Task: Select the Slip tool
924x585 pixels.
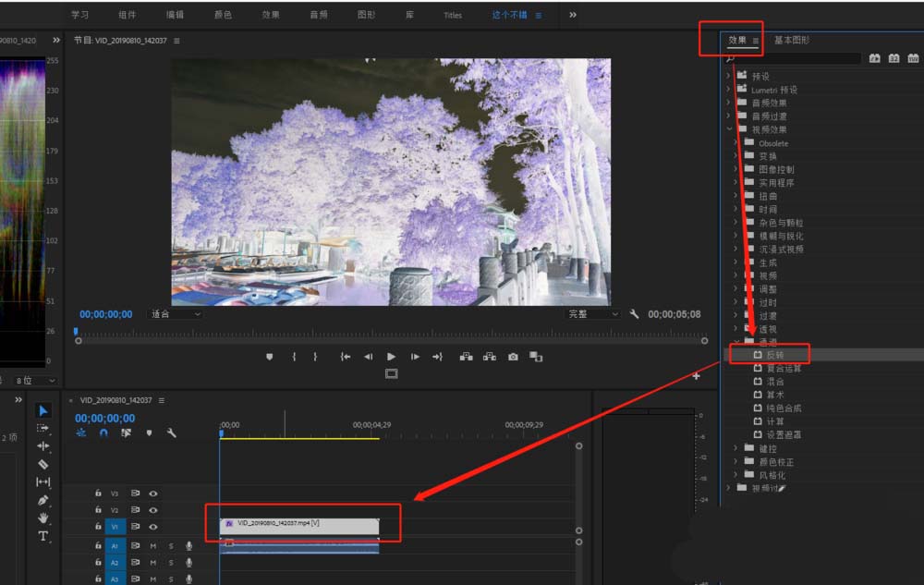Action: 43,481
